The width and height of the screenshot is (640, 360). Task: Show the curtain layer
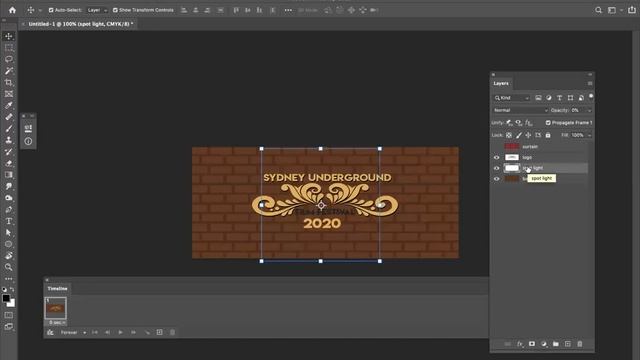496,147
